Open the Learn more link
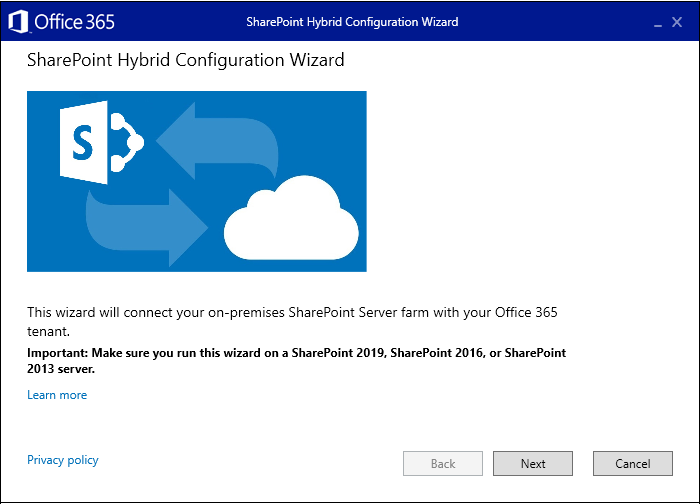This screenshot has height=504, width=700. [x=57, y=395]
